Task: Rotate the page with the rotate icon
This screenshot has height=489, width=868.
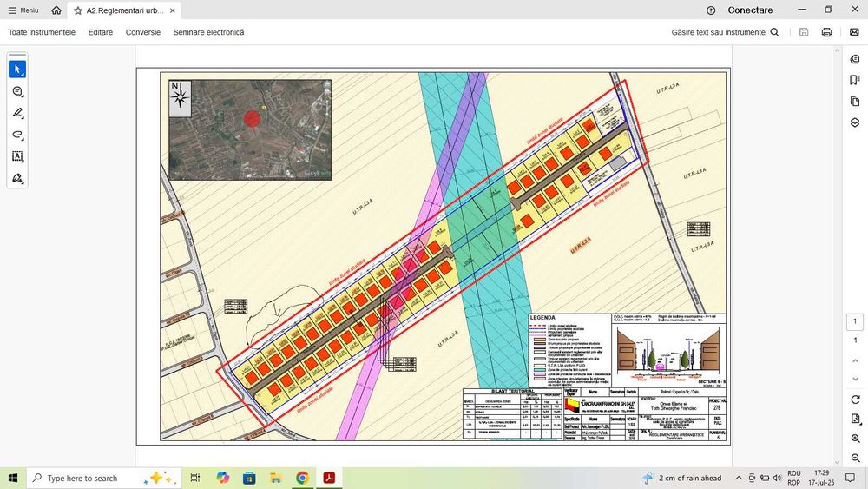Action: click(856, 399)
